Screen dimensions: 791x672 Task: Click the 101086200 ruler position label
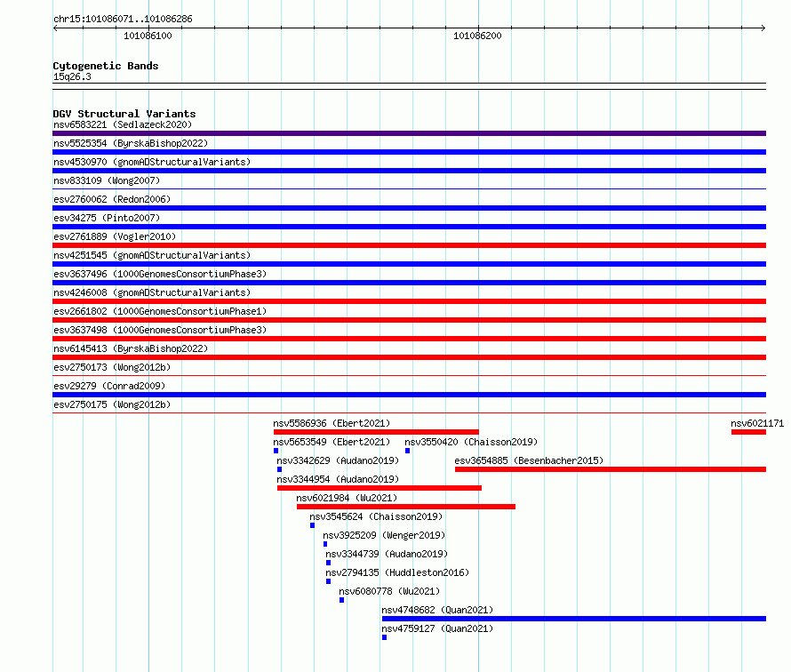[477, 36]
